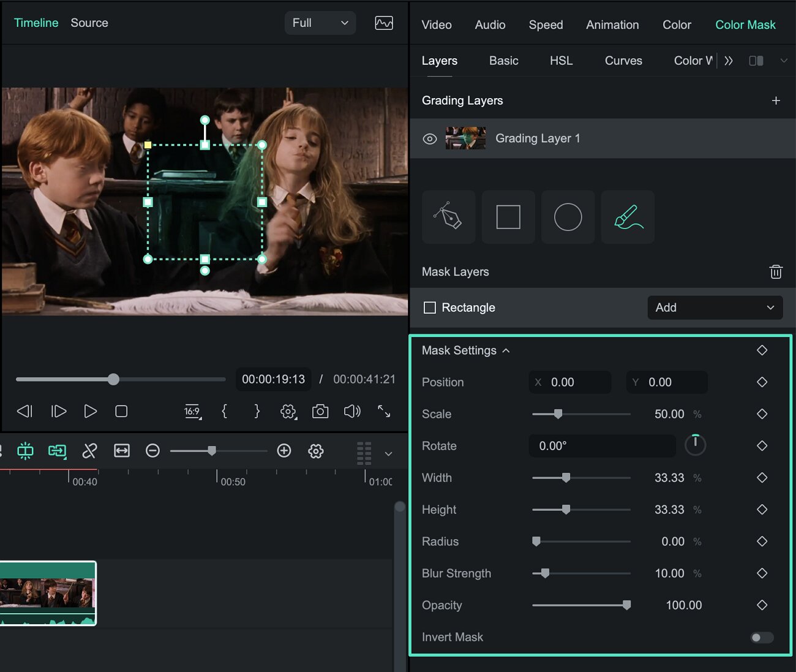Show more color sub-tabs with double chevron
Image resolution: width=796 pixels, height=672 pixels.
[x=729, y=61]
